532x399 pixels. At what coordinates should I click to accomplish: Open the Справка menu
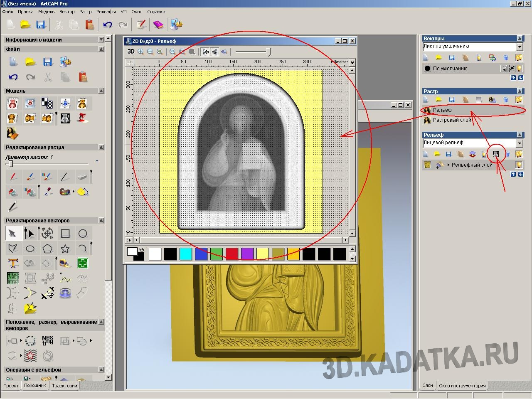click(x=156, y=12)
